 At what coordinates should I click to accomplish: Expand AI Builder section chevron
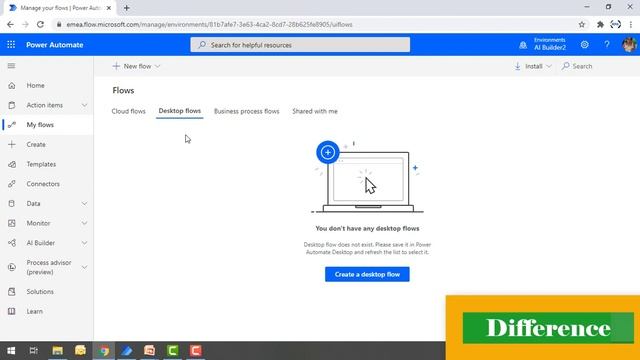tap(84, 243)
